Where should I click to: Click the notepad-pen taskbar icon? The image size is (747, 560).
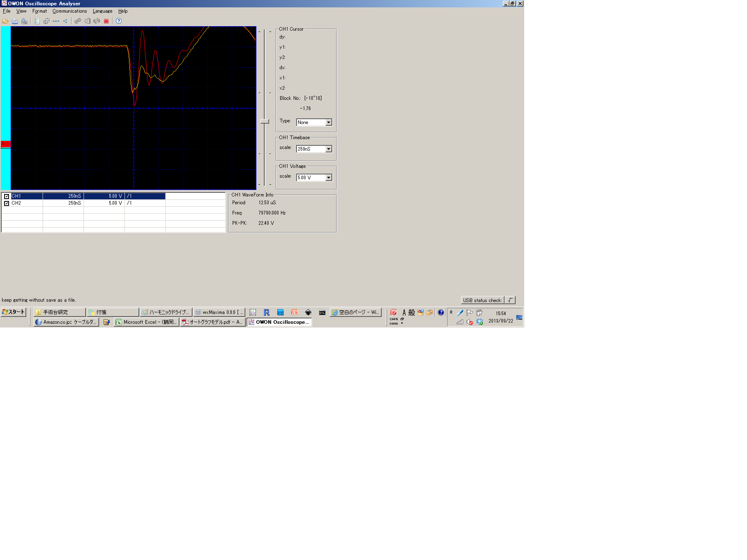pyautogui.click(x=106, y=322)
